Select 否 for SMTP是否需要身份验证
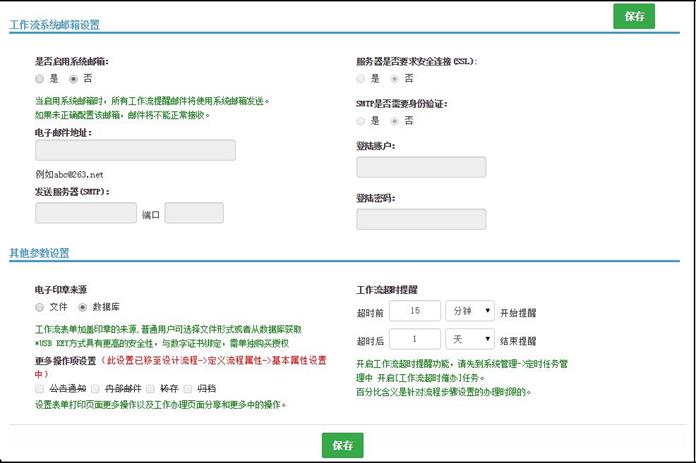Image resolution: width=696 pixels, height=463 pixels. (x=394, y=121)
